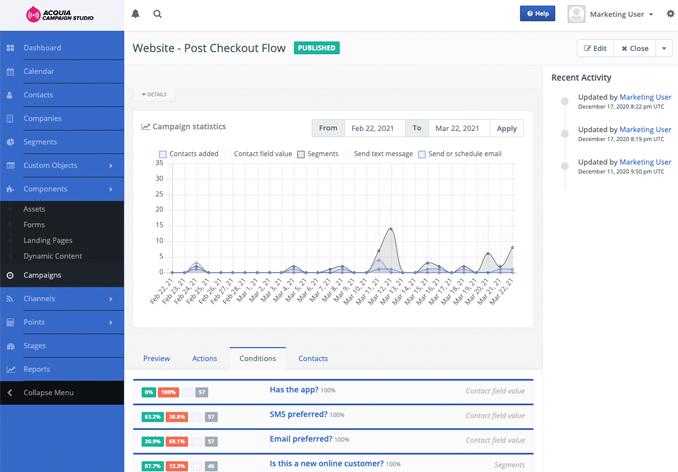Go to Contacts in the sidebar
Screen dimensions: 678x472
click(x=39, y=95)
